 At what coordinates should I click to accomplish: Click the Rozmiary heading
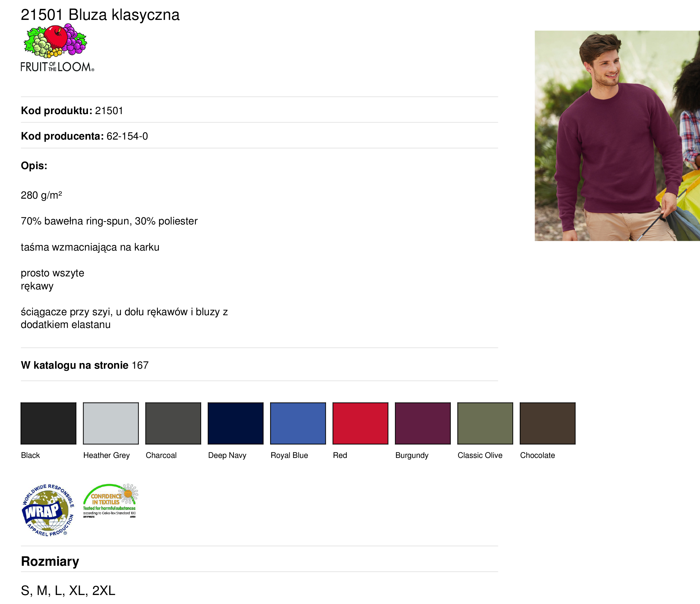(x=50, y=561)
